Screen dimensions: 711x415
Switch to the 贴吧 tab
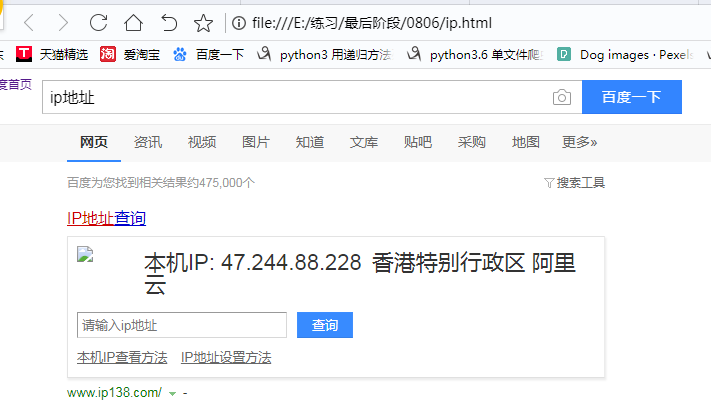418,142
